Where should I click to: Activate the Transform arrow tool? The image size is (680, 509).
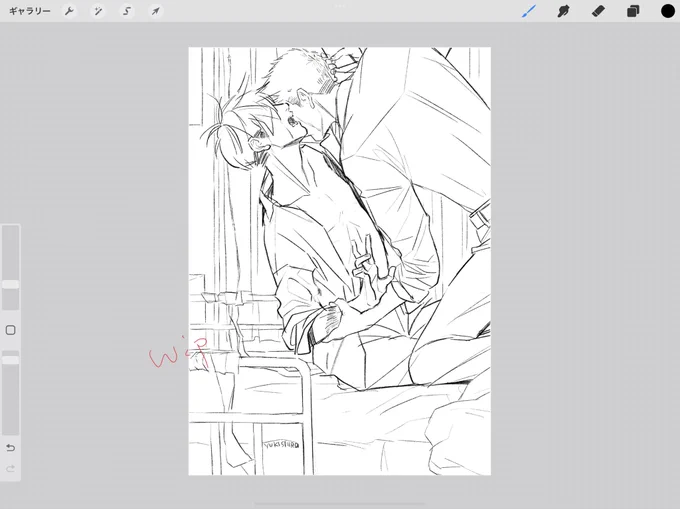click(155, 11)
